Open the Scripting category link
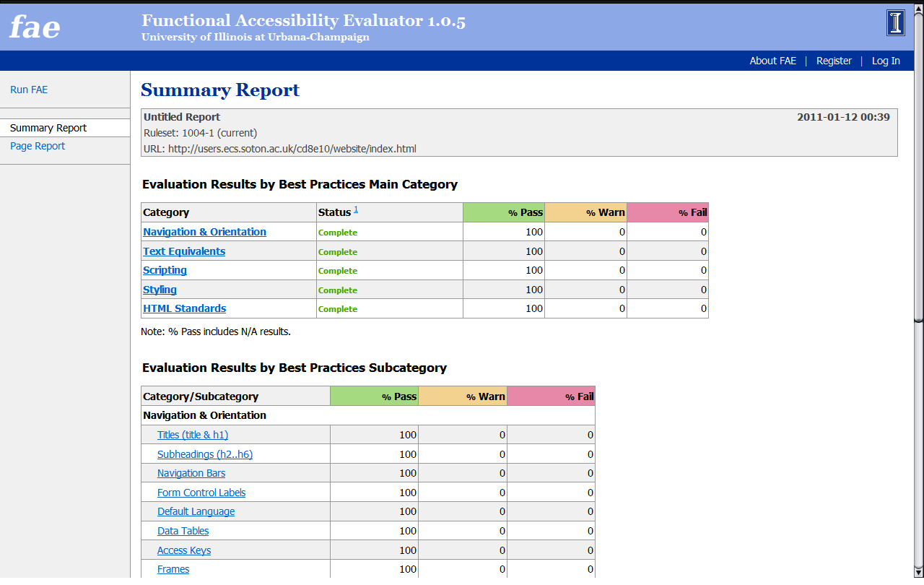The image size is (924, 585). coord(165,270)
